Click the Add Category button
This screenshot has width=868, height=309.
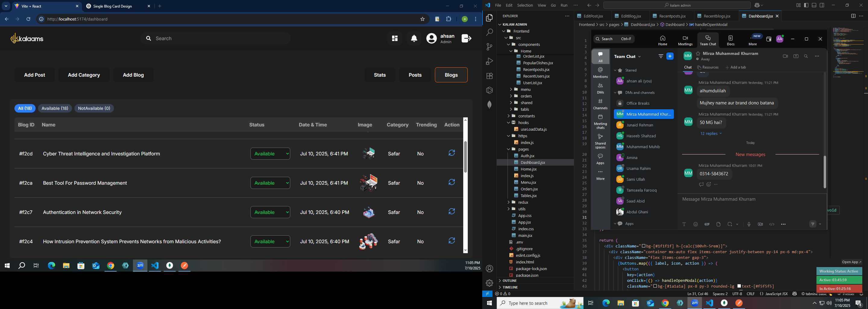84,75
